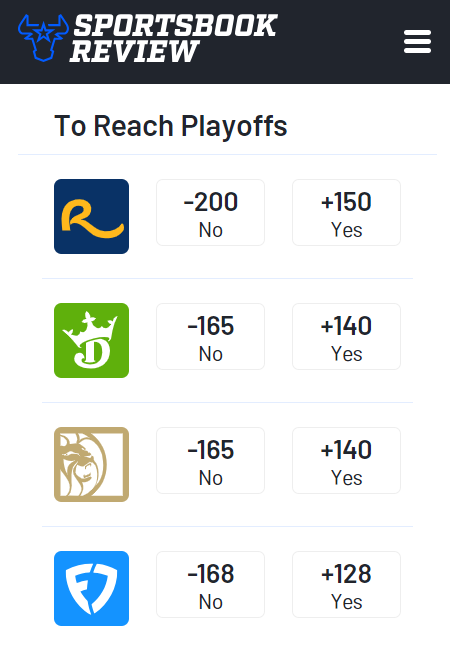This screenshot has height=645, width=450.
Task: Click divider between BetRivers and DraftKings rows
Action: pyautogui.click(x=227, y=278)
